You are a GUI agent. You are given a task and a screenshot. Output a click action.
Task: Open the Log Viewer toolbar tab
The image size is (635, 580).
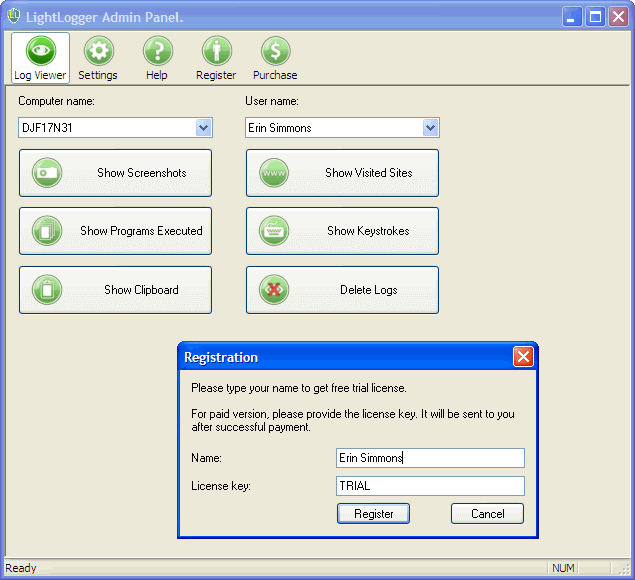[40, 58]
